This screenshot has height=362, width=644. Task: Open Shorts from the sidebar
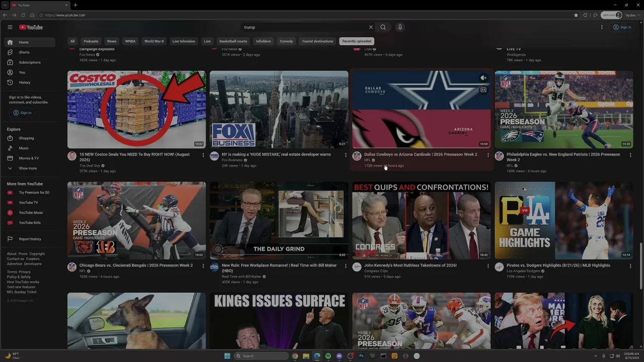[30, 52]
